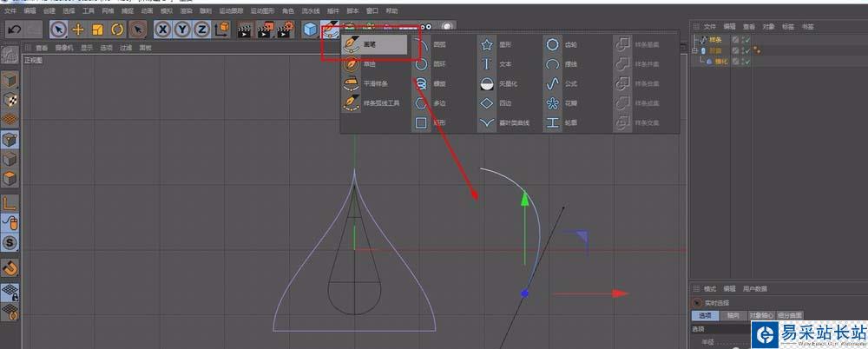
Task: Toggle the Snap magnet icon in sidebar
Action: (x=10, y=268)
